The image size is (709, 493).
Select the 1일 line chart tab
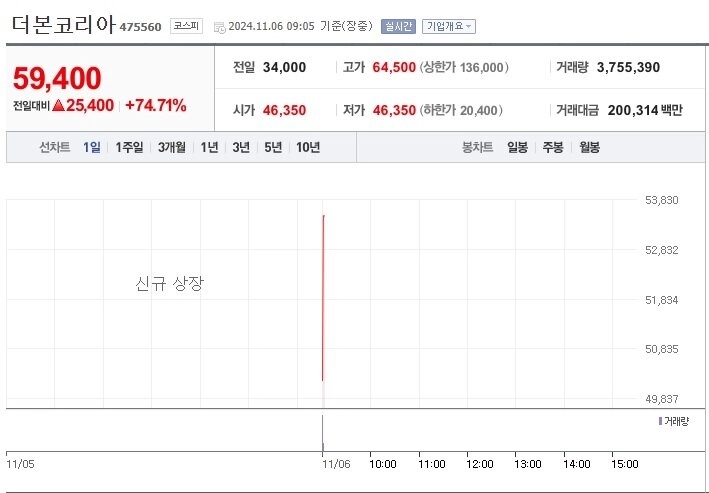[92, 148]
